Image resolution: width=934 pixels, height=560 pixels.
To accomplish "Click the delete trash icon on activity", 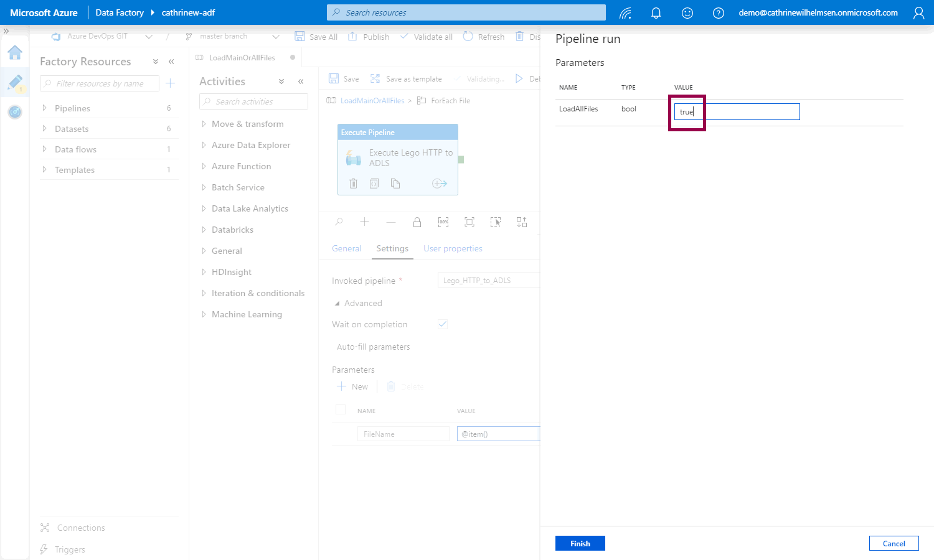I will pyautogui.click(x=354, y=184).
